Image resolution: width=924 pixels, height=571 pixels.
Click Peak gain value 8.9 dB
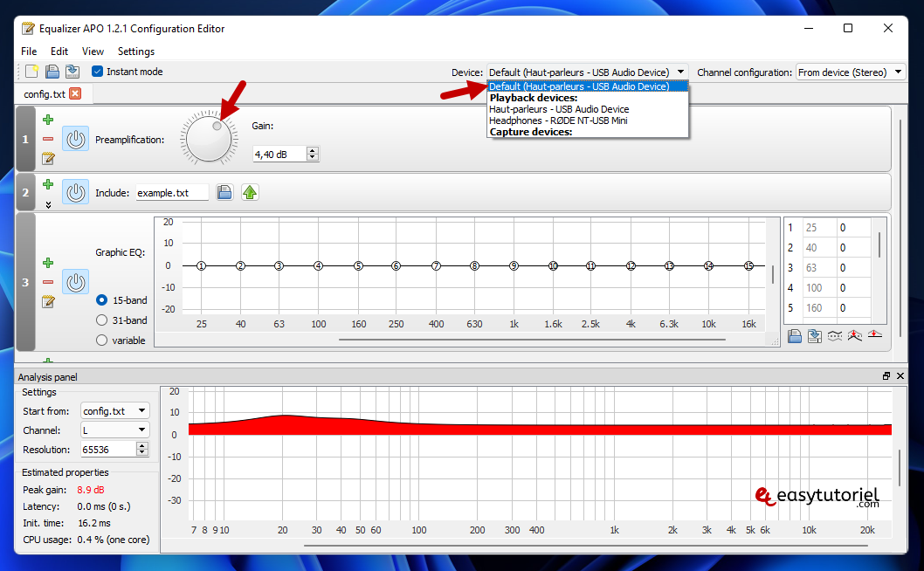pos(90,490)
